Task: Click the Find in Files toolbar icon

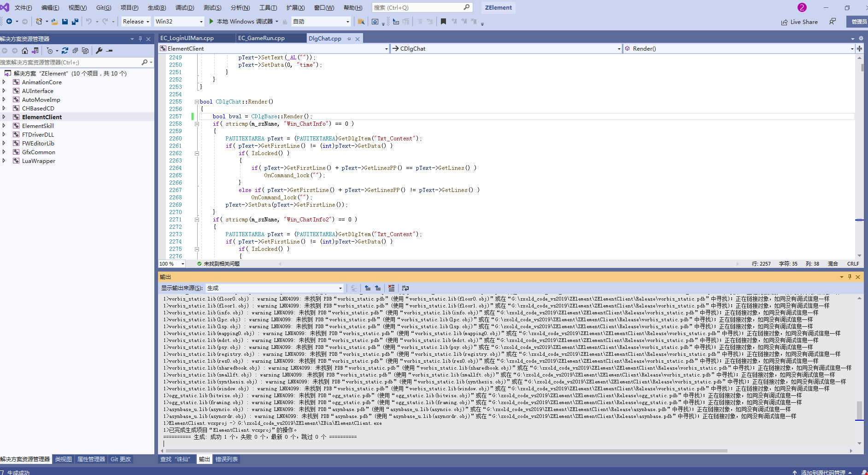Action: 361,22
